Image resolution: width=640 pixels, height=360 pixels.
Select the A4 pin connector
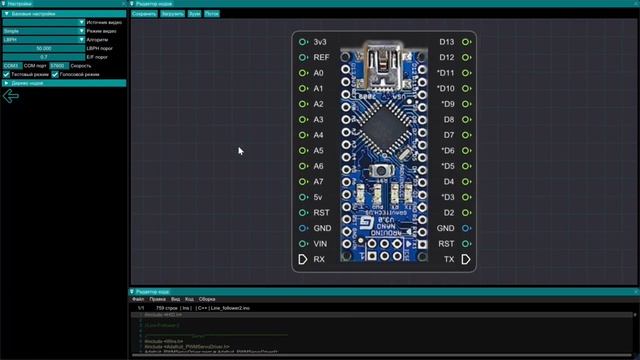point(303,135)
